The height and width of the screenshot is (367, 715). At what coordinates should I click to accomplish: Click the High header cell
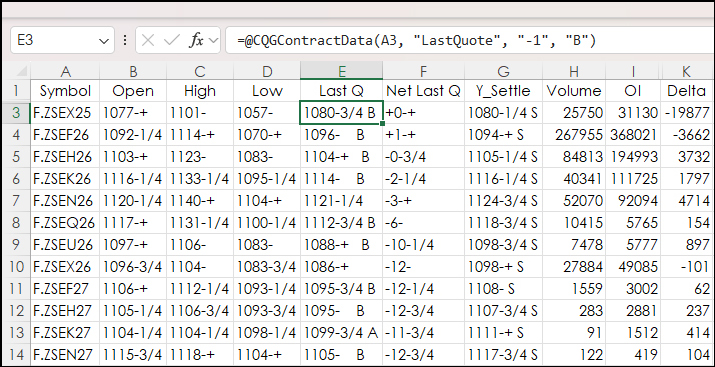point(200,91)
